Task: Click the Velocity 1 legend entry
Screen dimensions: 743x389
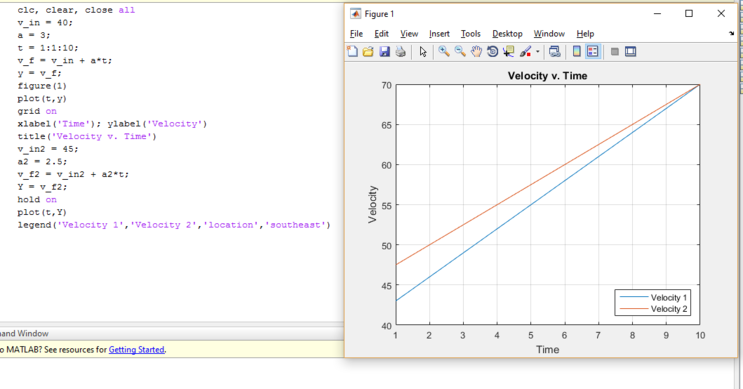Action: pos(653,298)
